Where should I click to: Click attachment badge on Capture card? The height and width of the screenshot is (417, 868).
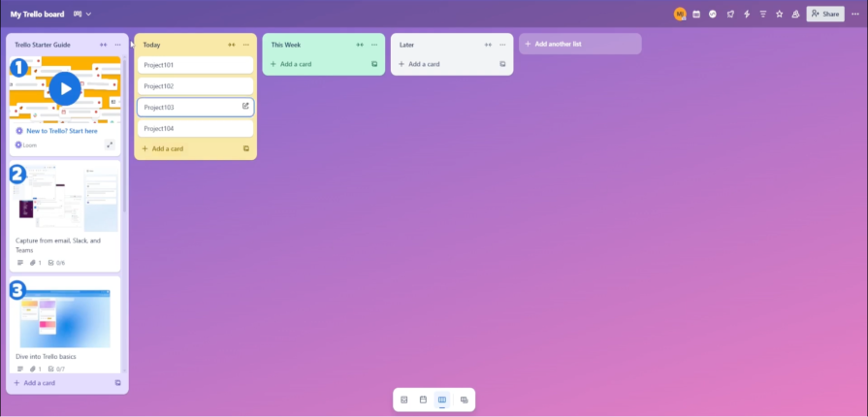pyautogui.click(x=36, y=263)
